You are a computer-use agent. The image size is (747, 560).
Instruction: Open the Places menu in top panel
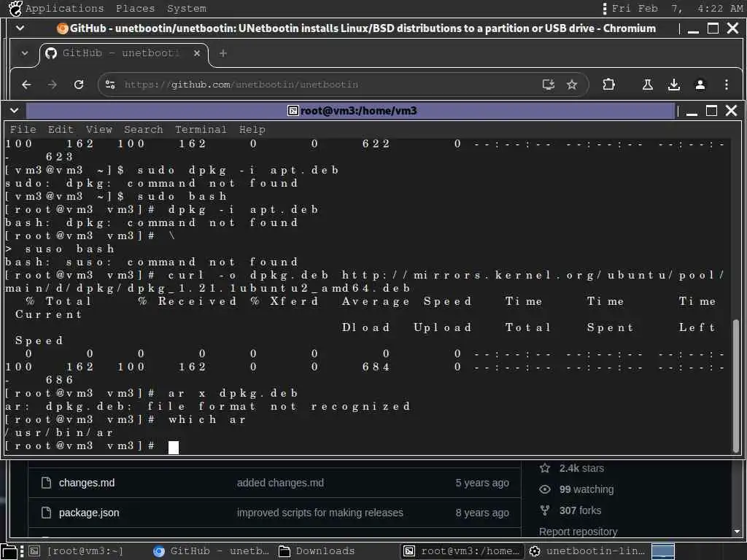click(x=135, y=9)
